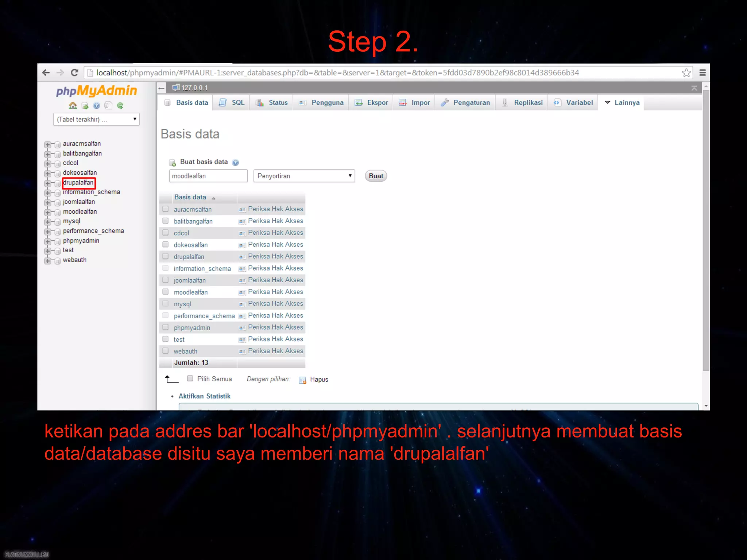
Task: Open the Chrome menu hamburger icon
Action: point(703,73)
